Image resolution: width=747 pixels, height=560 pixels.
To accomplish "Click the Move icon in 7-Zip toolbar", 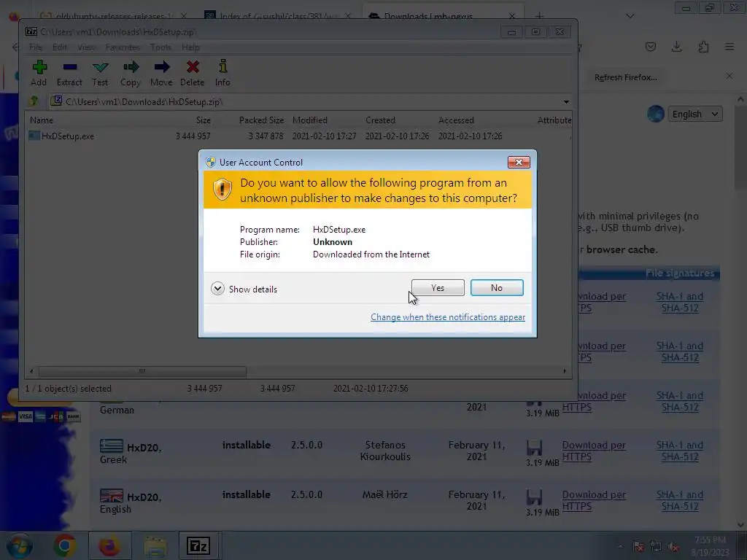I will (x=161, y=73).
